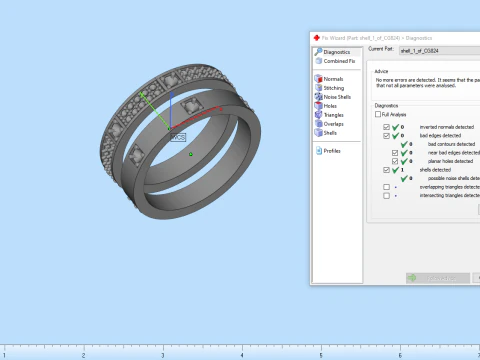Enable the Full Analysis checkbox
480x360 pixels.
378,114
